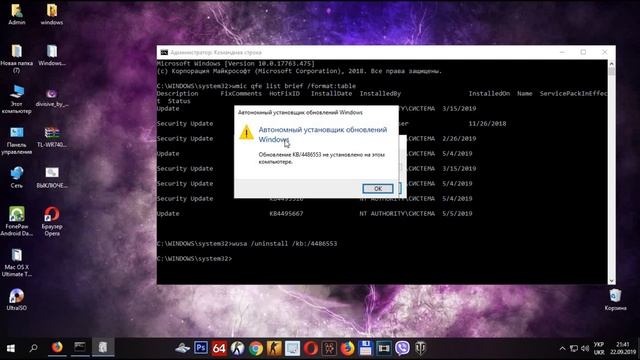This screenshot has width=640, height=360.
Task: Open the Admin folder on the desktop
Action: point(17,14)
